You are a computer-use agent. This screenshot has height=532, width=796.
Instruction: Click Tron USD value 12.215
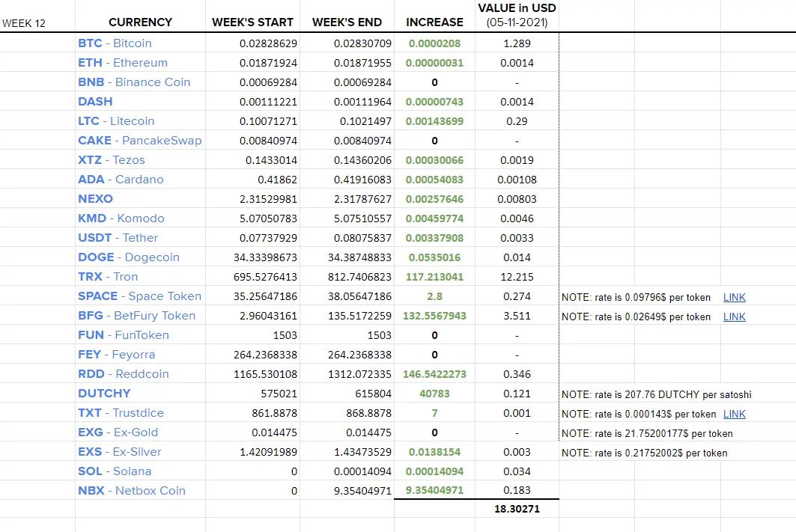[517, 277]
